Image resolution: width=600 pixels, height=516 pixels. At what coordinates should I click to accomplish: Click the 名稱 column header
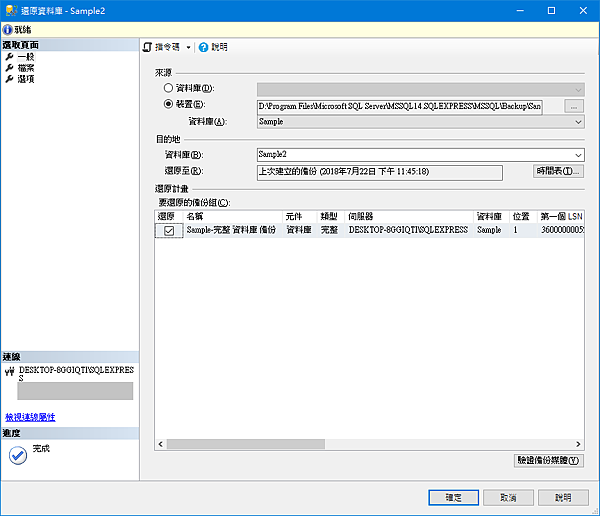point(233,217)
